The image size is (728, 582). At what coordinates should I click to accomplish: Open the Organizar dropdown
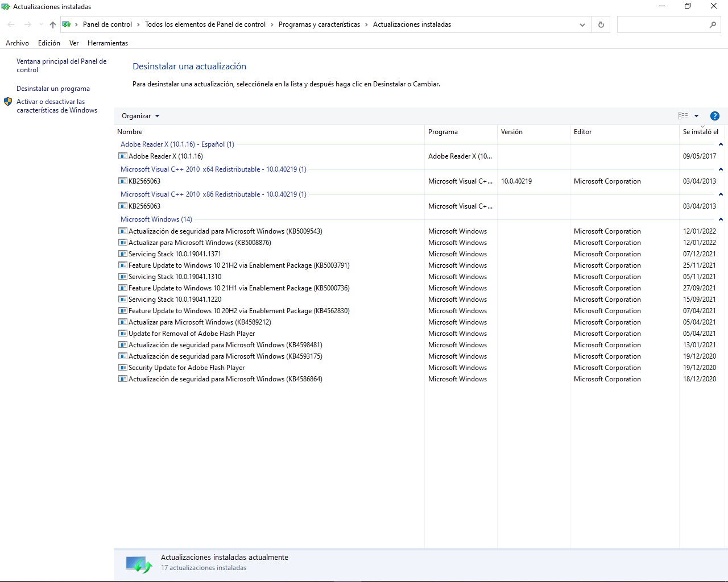click(x=140, y=116)
